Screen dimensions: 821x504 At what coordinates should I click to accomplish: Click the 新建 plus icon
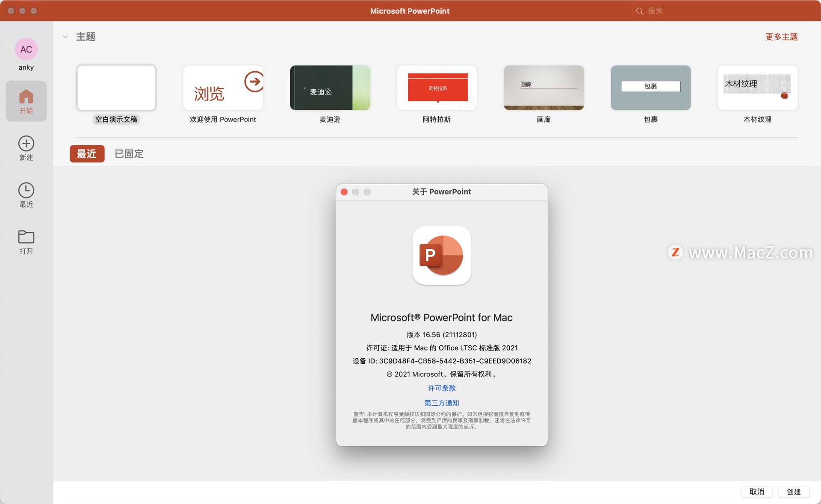point(26,144)
